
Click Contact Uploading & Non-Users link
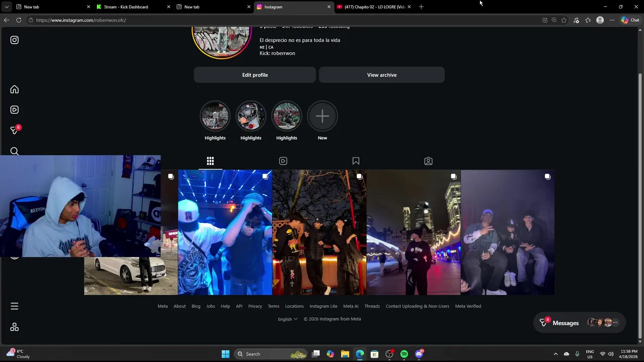click(418, 306)
